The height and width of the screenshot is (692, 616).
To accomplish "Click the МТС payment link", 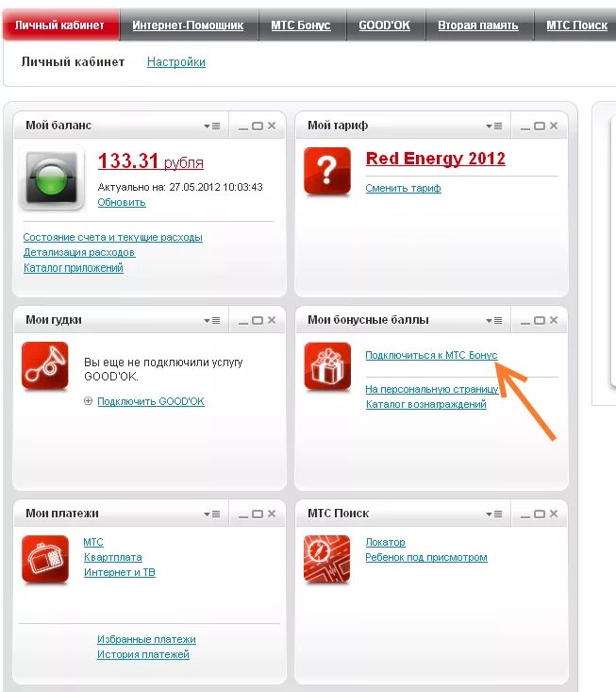I will [93, 542].
